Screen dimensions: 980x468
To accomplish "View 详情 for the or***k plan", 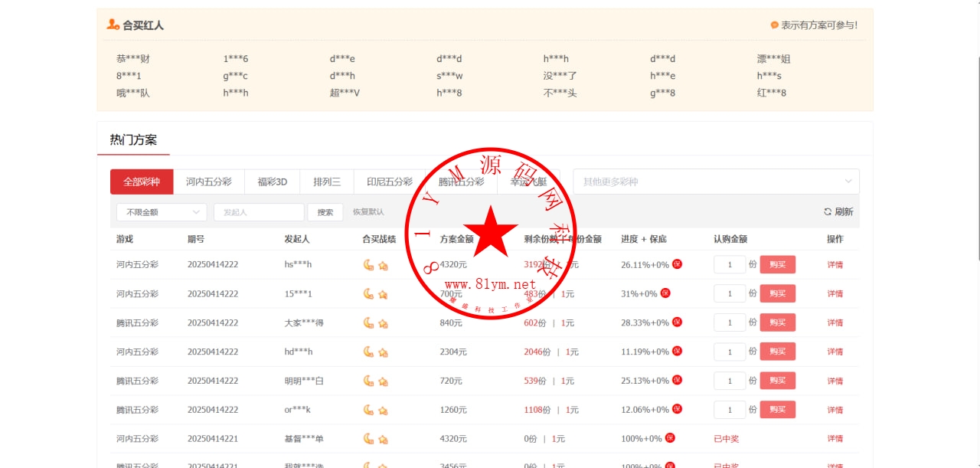I will click(835, 410).
